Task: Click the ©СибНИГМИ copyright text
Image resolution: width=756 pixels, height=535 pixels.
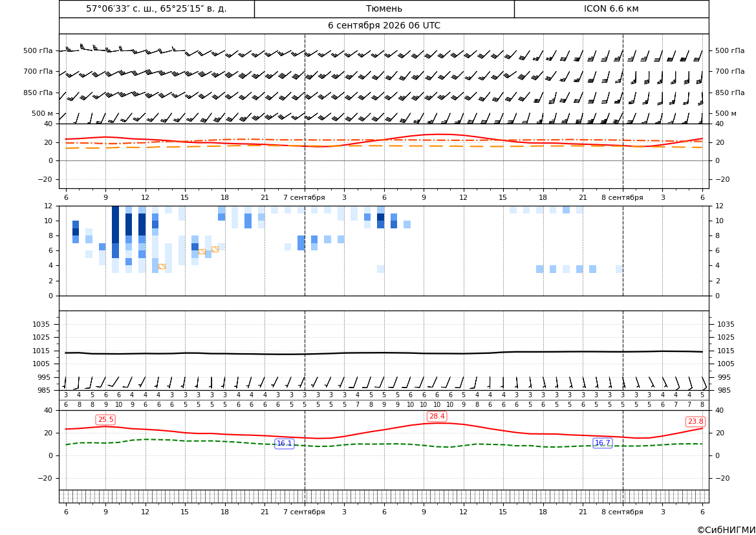Action: [726, 530]
